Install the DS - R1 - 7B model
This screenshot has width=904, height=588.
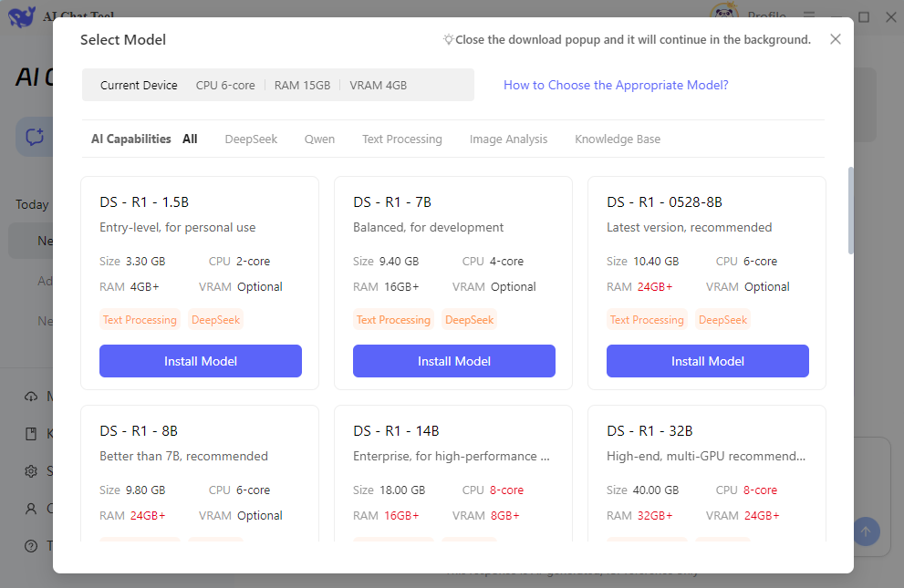454,361
